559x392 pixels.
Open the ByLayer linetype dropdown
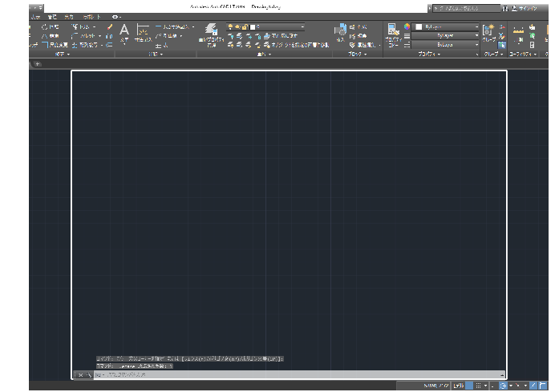click(445, 45)
